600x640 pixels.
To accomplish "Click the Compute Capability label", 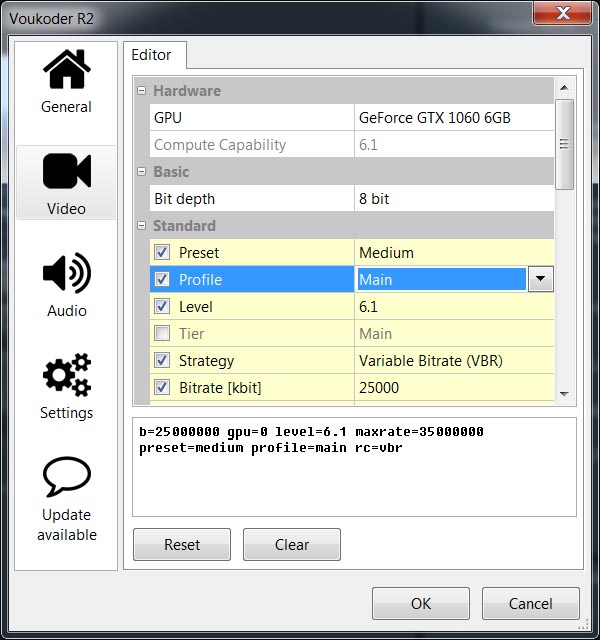I will point(220,145).
